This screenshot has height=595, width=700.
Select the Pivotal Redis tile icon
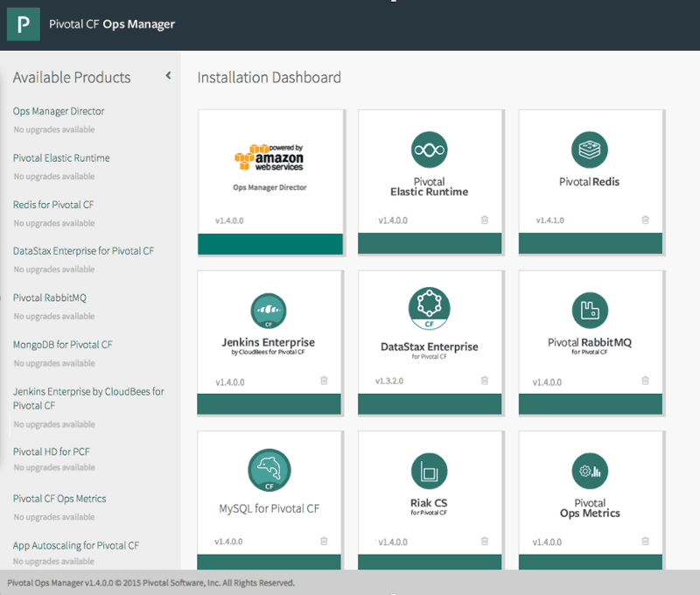pos(590,149)
